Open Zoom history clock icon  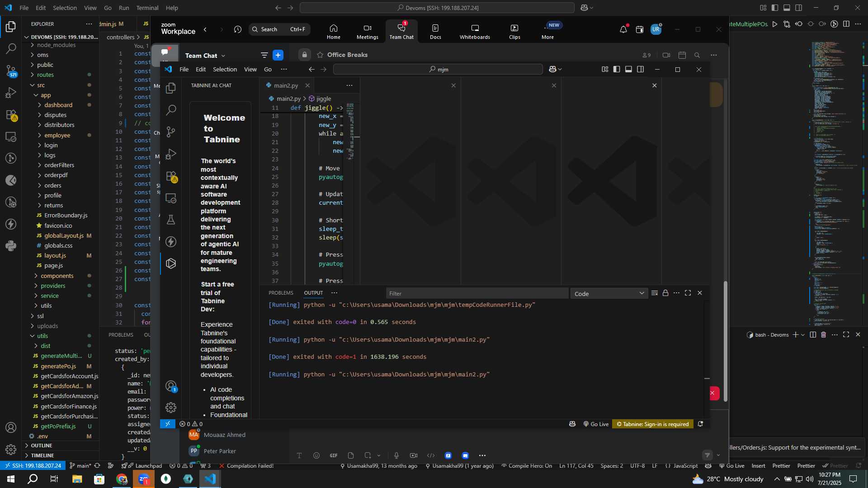[x=238, y=29]
